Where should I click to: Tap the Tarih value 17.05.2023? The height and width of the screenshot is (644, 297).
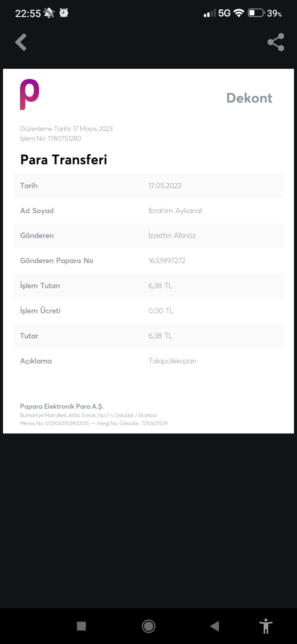[165, 186]
